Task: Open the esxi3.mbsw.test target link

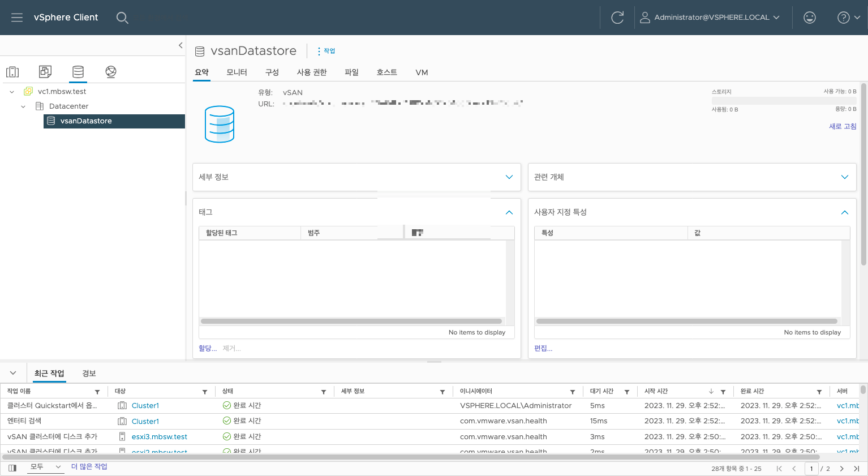Action: pos(160,437)
